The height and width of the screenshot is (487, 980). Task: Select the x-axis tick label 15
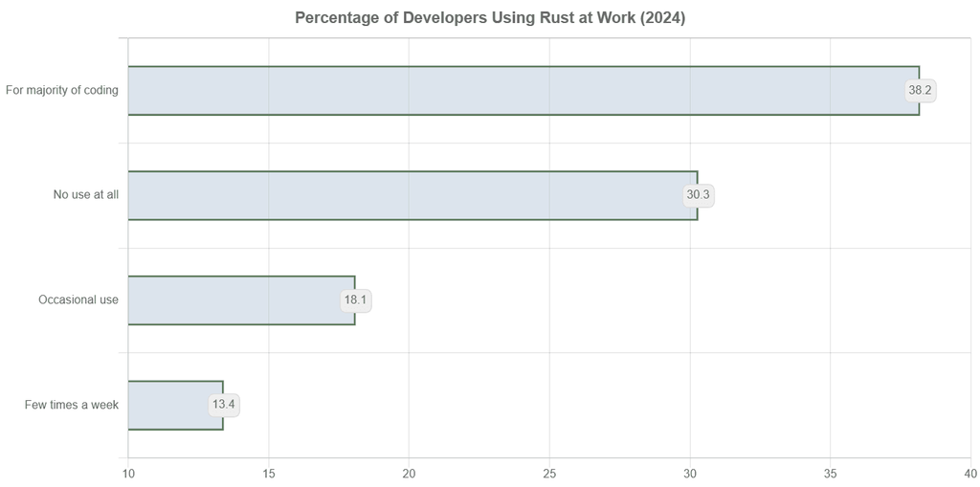pyautogui.click(x=269, y=474)
